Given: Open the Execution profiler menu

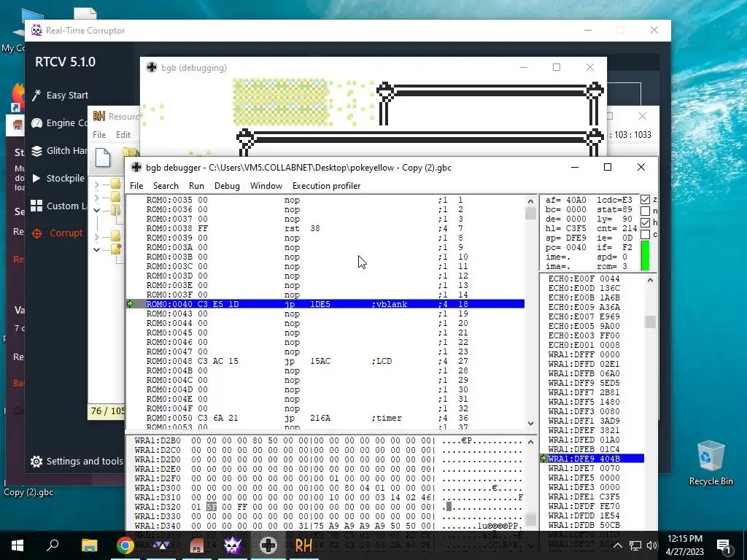Looking at the screenshot, I should [x=326, y=186].
